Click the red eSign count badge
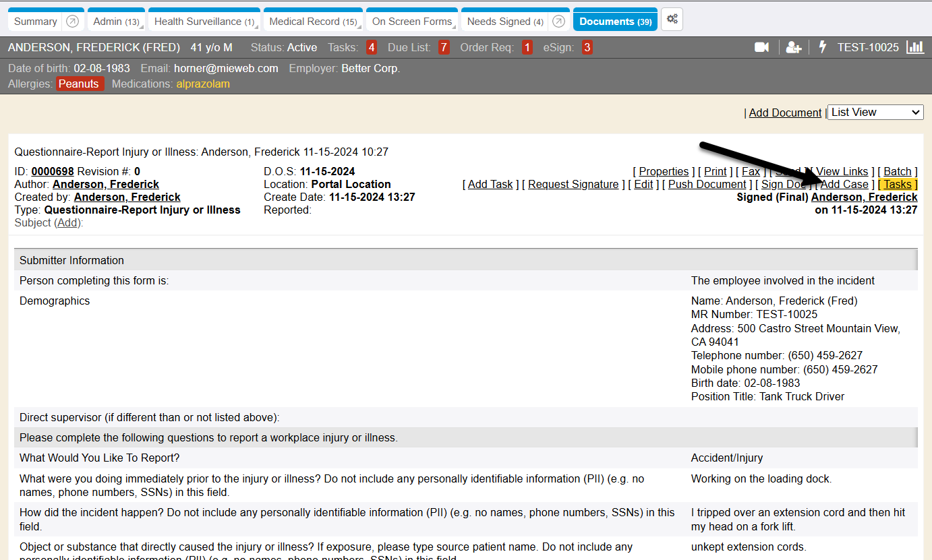Screen dimensions: 932x560 click(587, 48)
